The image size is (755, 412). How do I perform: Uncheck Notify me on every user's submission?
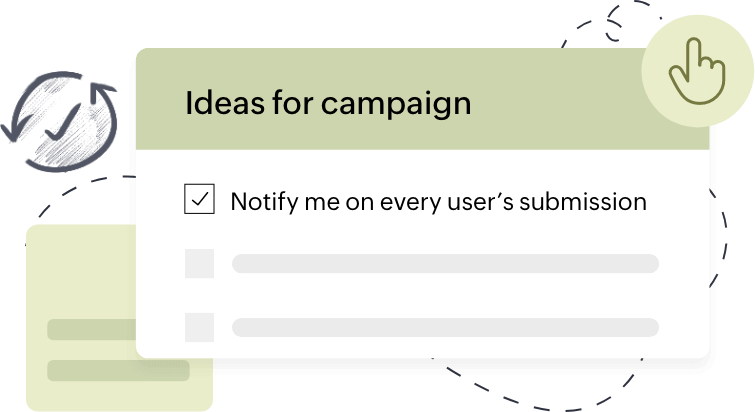(199, 199)
